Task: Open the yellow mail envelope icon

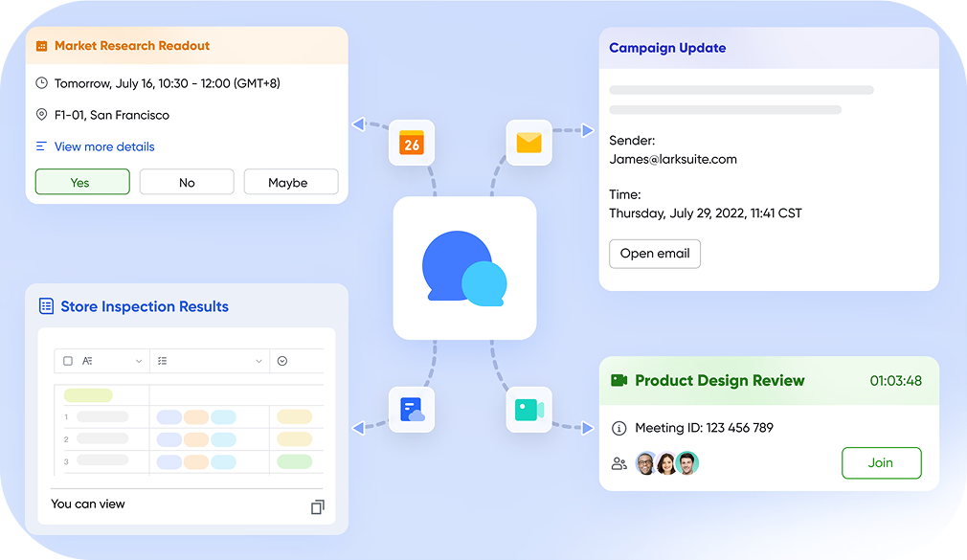Action: [528, 143]
